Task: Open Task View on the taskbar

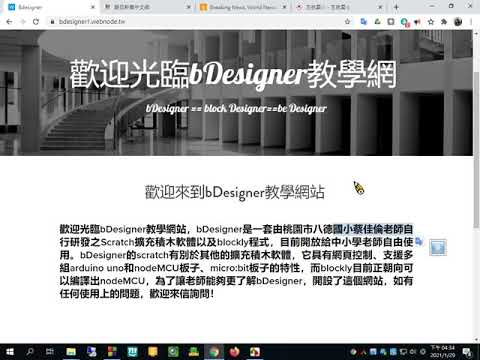Action: (50, 352)
